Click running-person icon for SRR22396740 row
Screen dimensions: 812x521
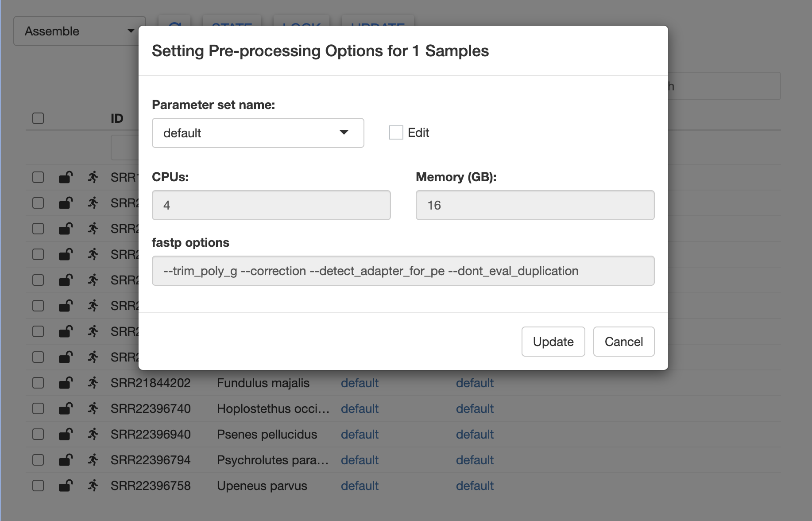click(93, 408)
